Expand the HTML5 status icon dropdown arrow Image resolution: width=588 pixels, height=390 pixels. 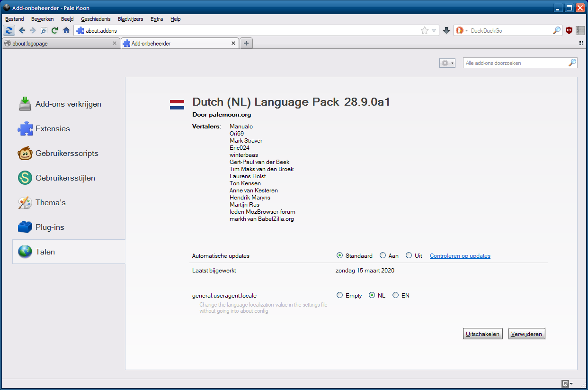[571, 383]
